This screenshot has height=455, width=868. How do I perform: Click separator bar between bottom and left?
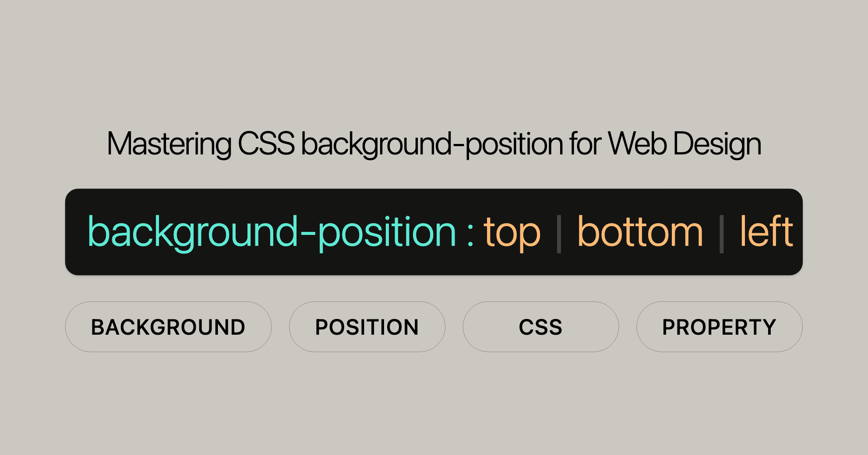coord(721,234)
